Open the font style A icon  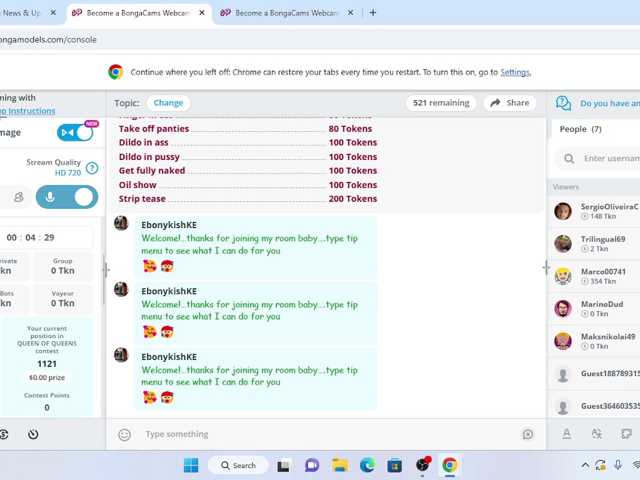[567, 433]
